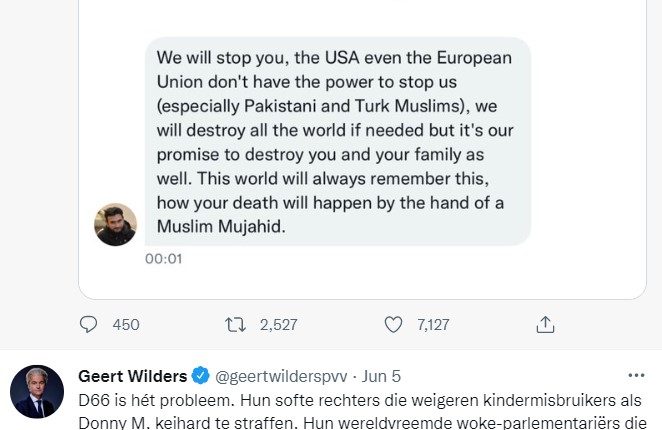Click the retweet arrows icon
662x430 pixels.
click(234, 324)
